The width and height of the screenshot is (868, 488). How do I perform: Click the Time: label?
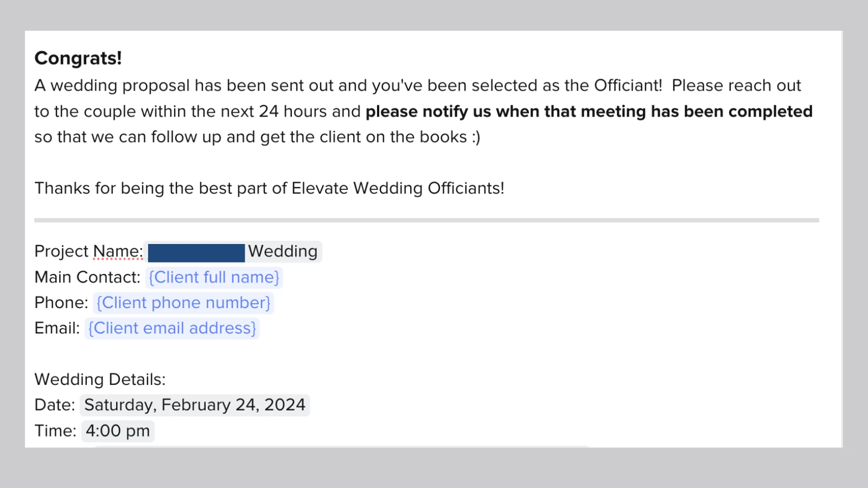pos(55,431)
